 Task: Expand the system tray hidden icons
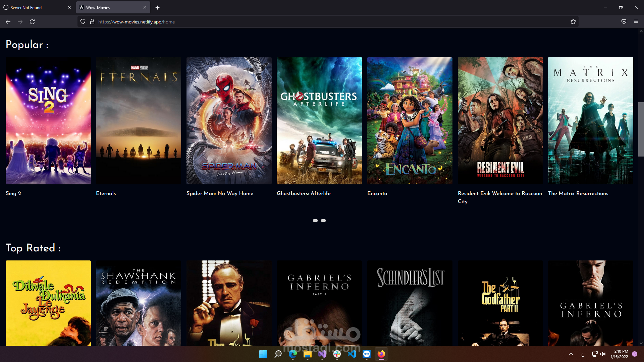(x=571, y=354)
